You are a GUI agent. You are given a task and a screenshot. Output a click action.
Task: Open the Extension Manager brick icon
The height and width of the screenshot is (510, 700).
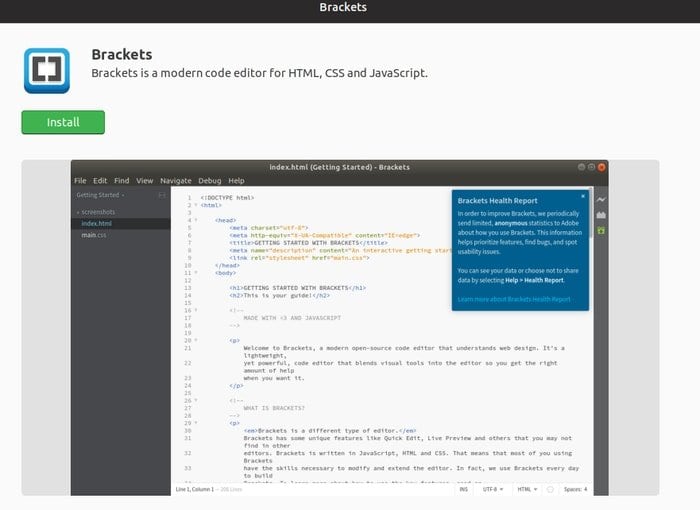pos(601,215)
